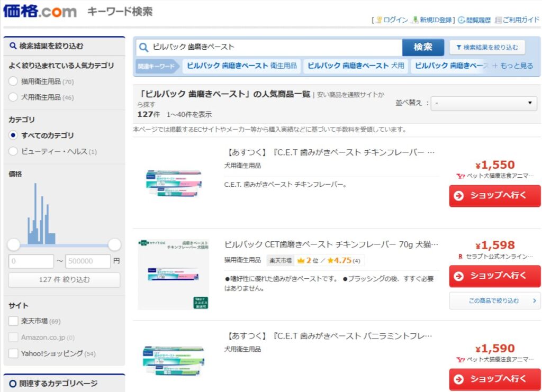This screenshot has width=542, height=392.
Task: Click the crown ranking icon for 2位
Action: click(x=301, y=260)
